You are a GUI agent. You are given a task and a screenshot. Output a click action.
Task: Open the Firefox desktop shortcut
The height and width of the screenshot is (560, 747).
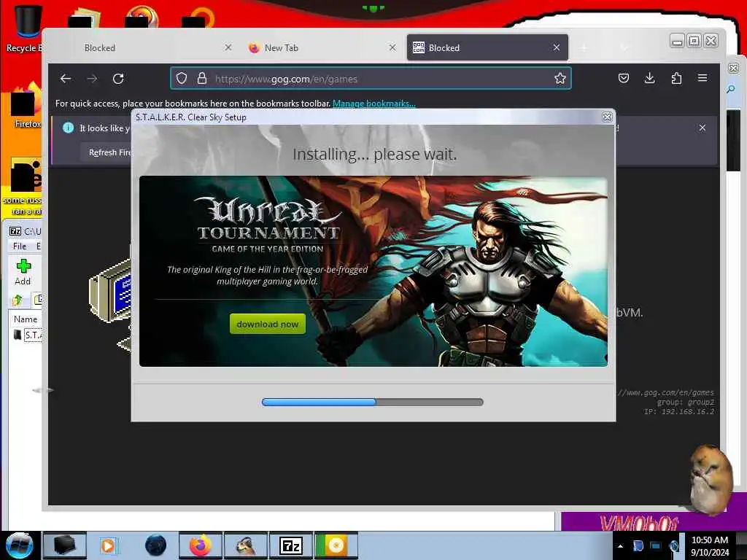pyautogui.click(x=24, y=107)
